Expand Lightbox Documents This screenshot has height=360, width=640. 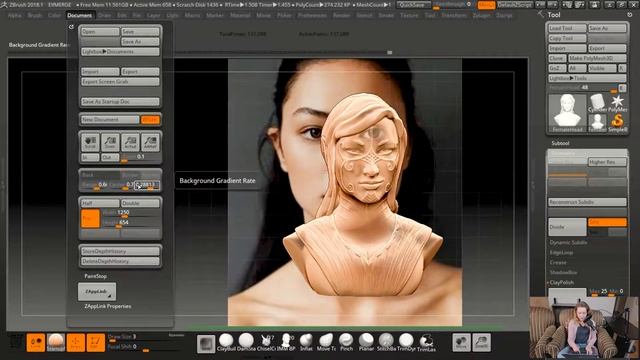point(120,51)
